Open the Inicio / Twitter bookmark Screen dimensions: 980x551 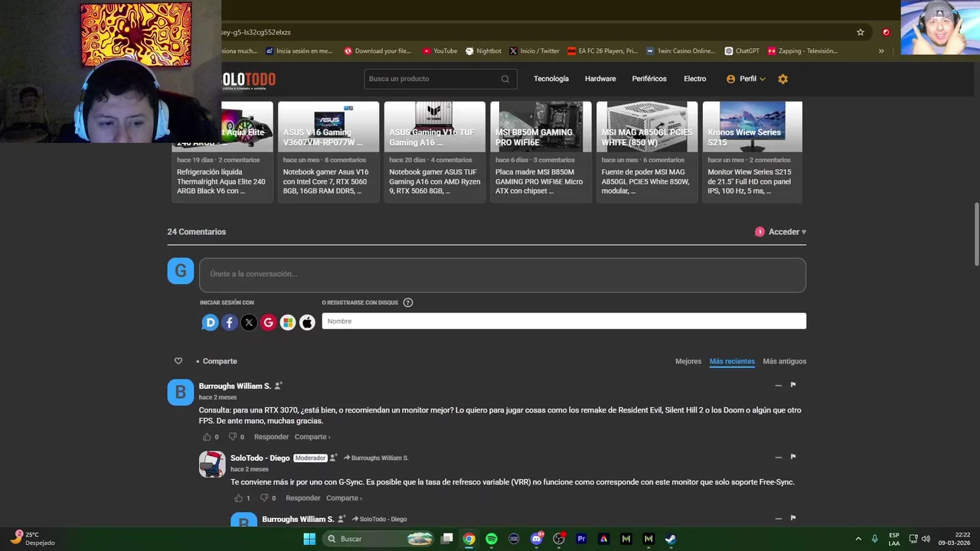point(534,51)
